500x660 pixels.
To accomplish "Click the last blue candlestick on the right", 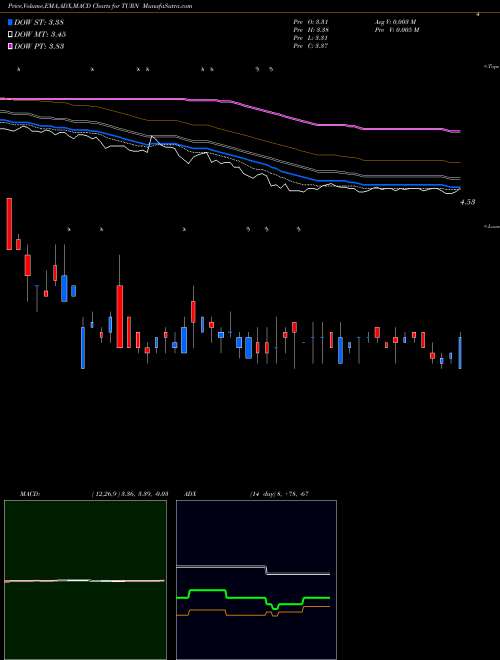I will (x=460, y=352).
